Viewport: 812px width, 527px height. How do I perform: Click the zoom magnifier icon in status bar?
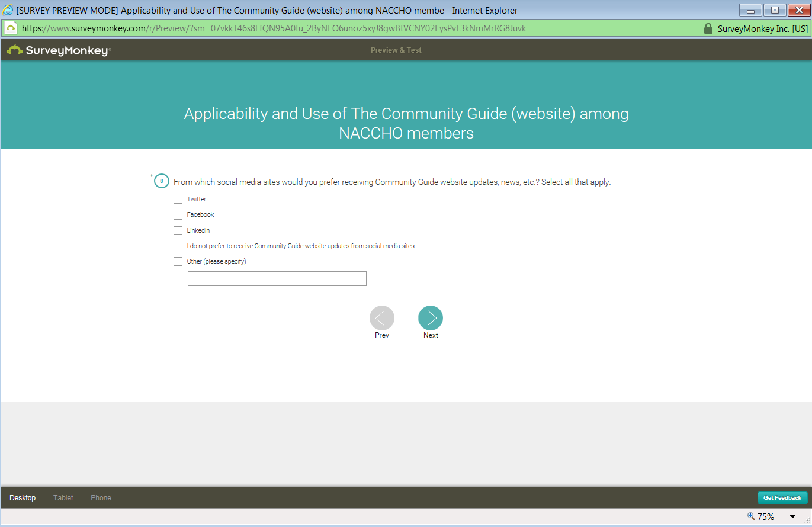(x=751, y=516)
